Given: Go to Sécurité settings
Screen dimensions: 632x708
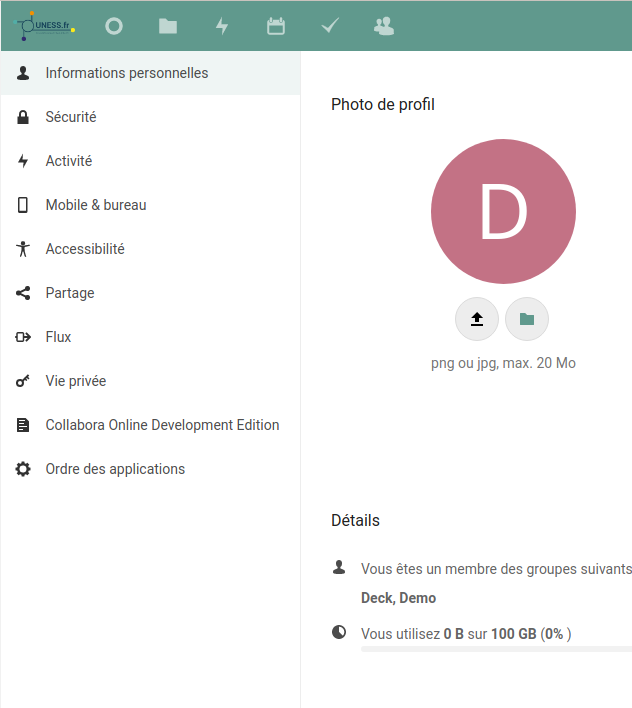Looking at the screenshot, I should pyautogui.click(x=71, y=117).
